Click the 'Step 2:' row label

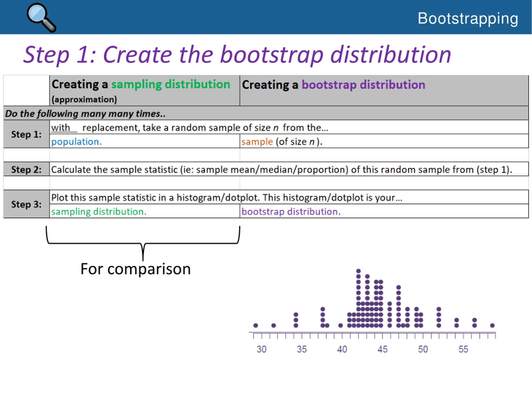(26, 169)
